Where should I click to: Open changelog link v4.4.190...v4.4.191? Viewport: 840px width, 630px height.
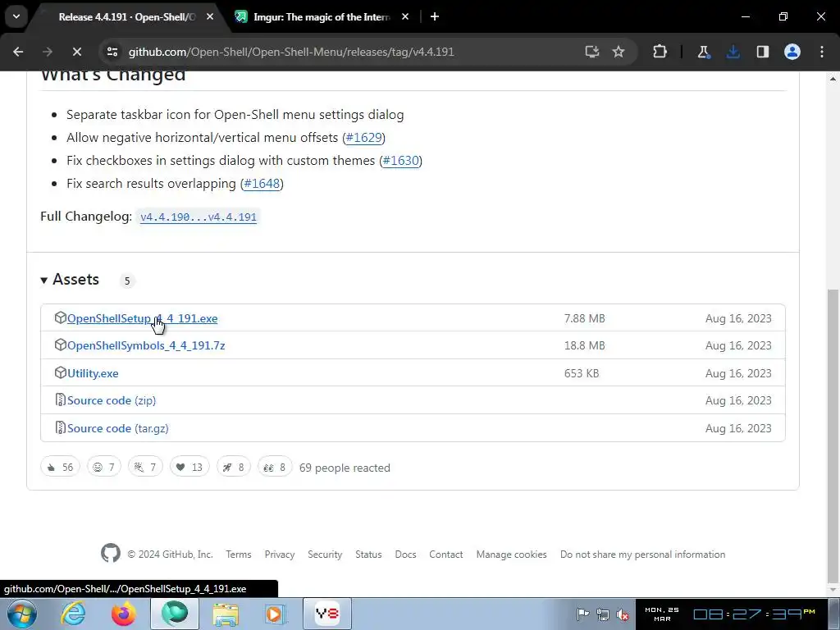click(199, 217)
